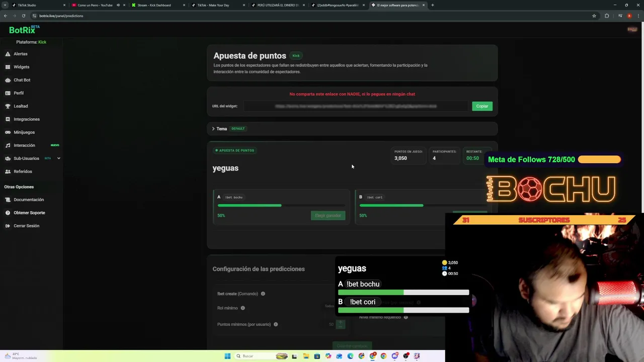Click the Puntos mínimos plus/minus stepper
Viewport: 644px width, 362px height.
[341, 324]
